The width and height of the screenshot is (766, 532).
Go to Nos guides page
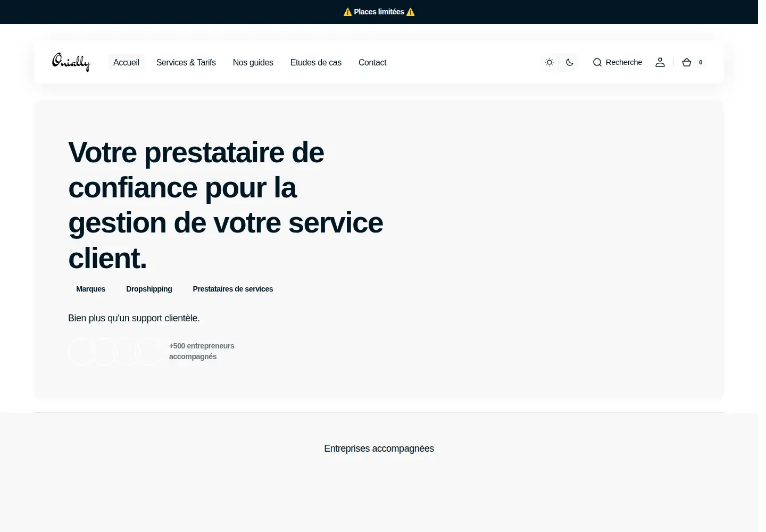[253, 62]
